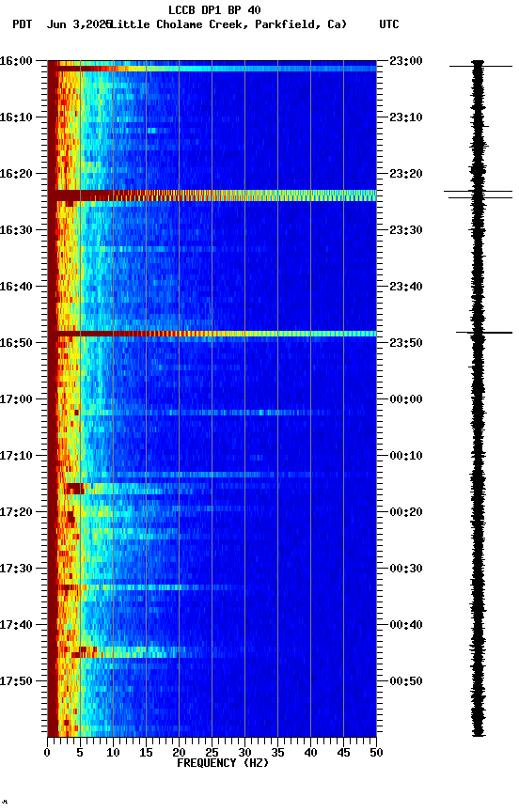Image resolution: width=519 pixels, height=812 pixels.
Task: Click the '25' frequency axis label
Action: pos(212,753)
